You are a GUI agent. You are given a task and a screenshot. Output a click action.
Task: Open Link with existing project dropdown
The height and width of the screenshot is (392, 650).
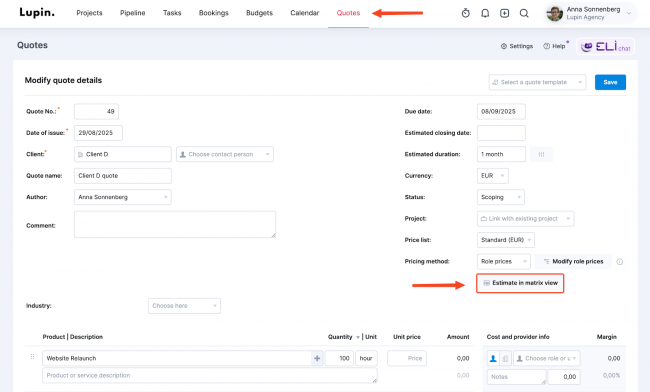point(526,219)
